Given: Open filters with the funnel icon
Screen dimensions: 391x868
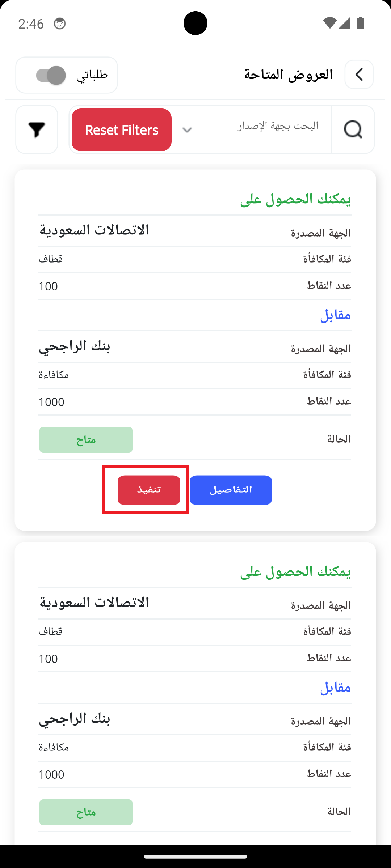Looking at the screenshot, I should tap(37, 129).
